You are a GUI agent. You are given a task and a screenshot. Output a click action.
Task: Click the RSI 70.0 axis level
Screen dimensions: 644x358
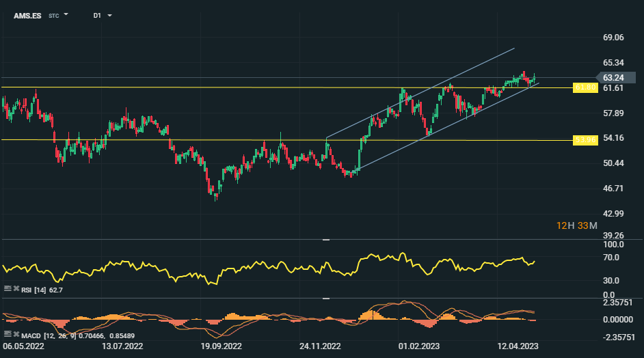611,258
